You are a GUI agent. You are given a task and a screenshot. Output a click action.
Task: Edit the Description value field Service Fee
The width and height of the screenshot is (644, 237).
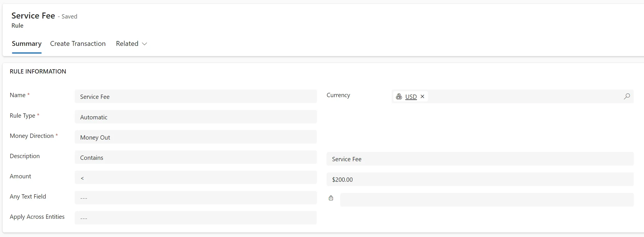coord(480,159)
